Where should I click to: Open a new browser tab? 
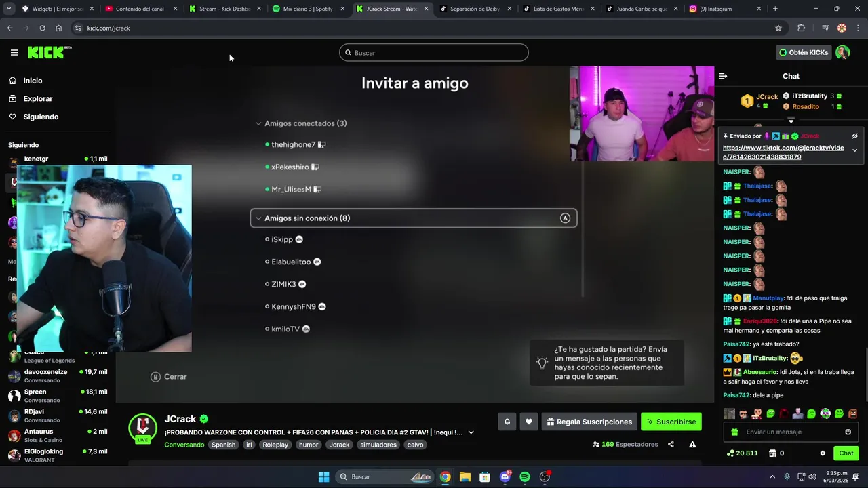[x=775, y=9]
